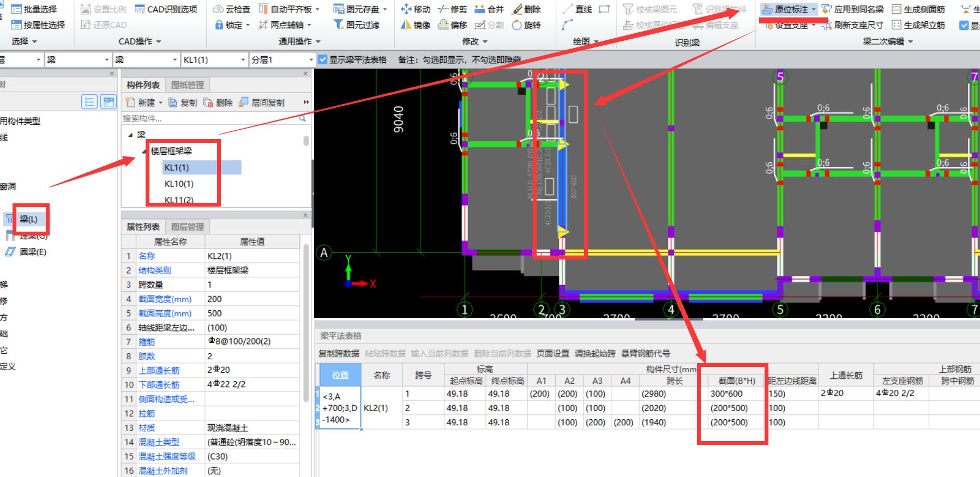Image resolution: width=980 pixels, height=477 pixels.
Task: Open the KL1(1) component dropdown
Action: pyautogui.click(x=243, y=60)
